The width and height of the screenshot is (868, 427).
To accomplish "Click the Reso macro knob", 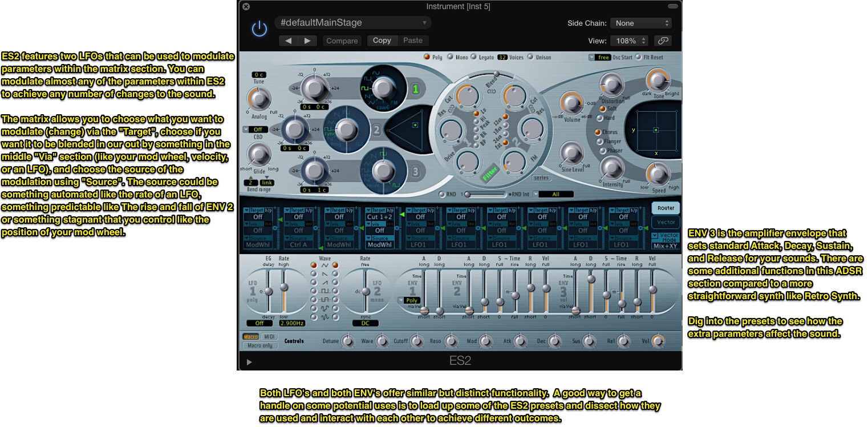I will [451, 341].
